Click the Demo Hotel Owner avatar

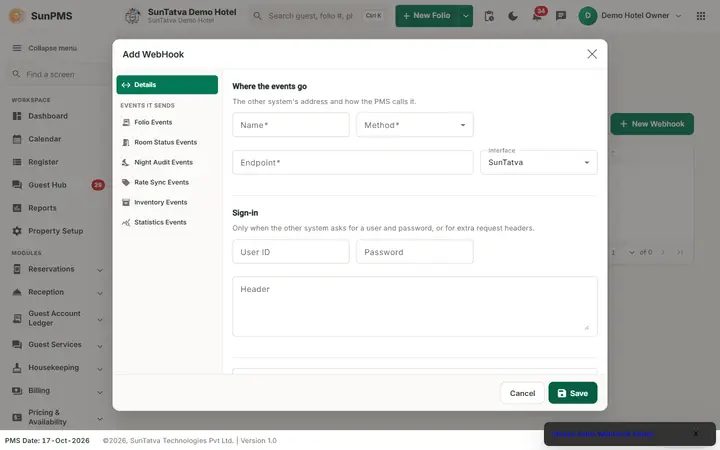(588, 16)
